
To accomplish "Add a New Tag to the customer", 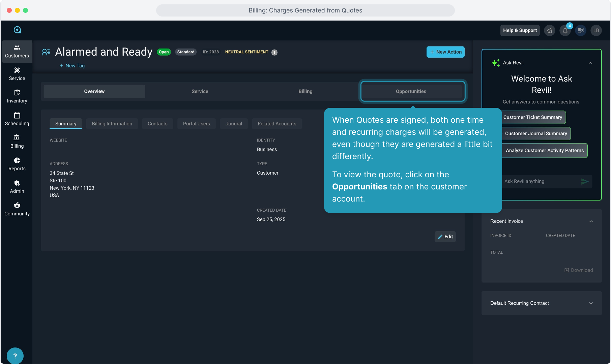I will coord(72,66).
